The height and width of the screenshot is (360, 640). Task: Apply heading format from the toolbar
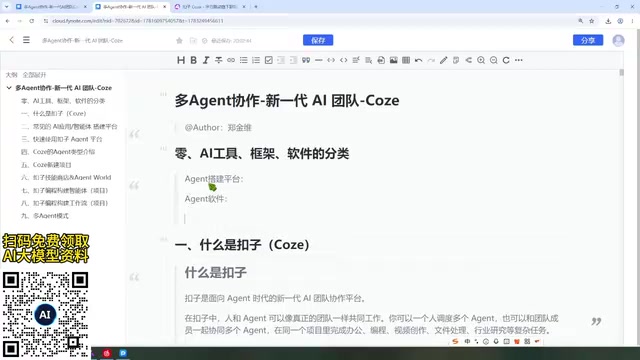[181, 60]
